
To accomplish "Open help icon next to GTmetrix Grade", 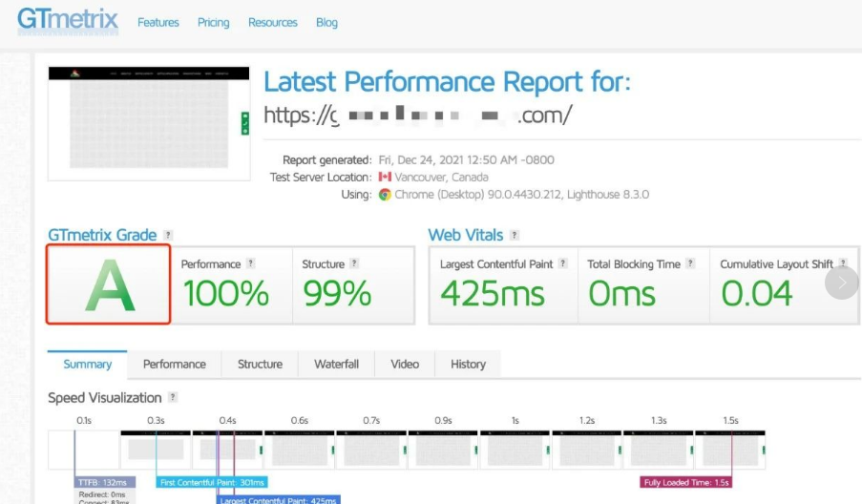I will point(168,235).
